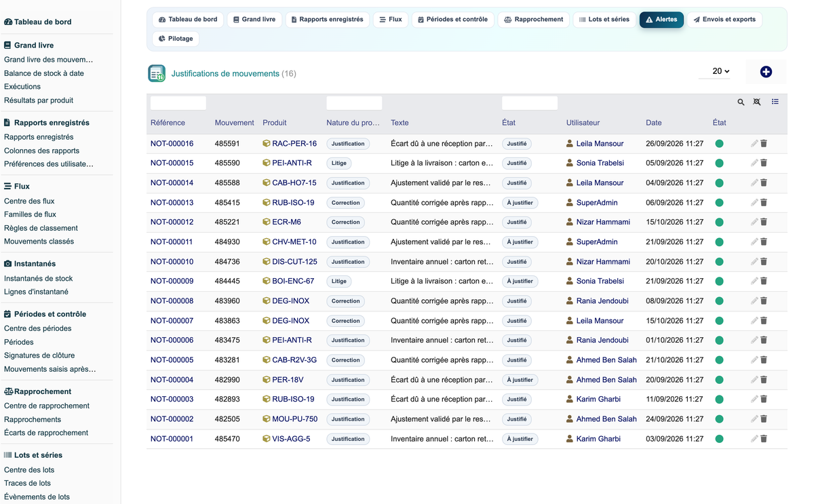The height and width of the screenshot is (504, 814).
Task: Open Instantanés de stock in sidebar
Action: pyautogui.click(x=39, y=278)
